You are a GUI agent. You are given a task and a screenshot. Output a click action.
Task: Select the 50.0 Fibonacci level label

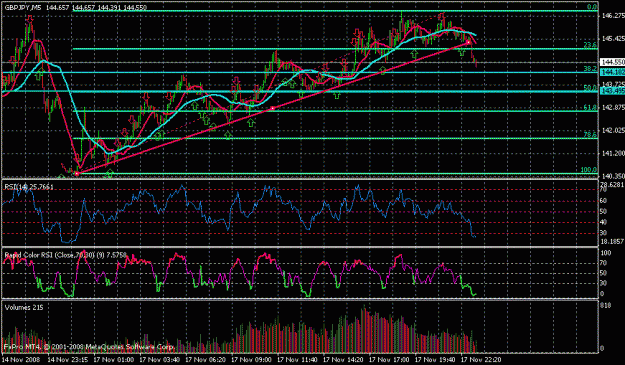590,88
